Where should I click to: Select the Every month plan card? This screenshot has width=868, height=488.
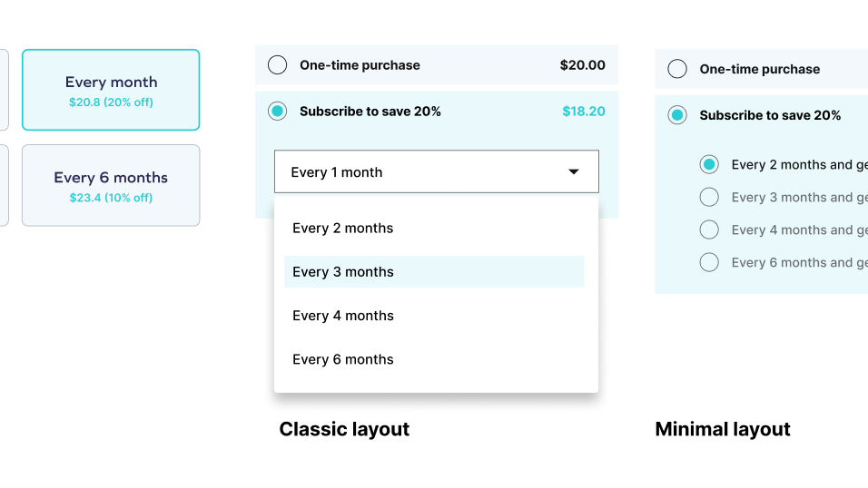tap(111, 90)
